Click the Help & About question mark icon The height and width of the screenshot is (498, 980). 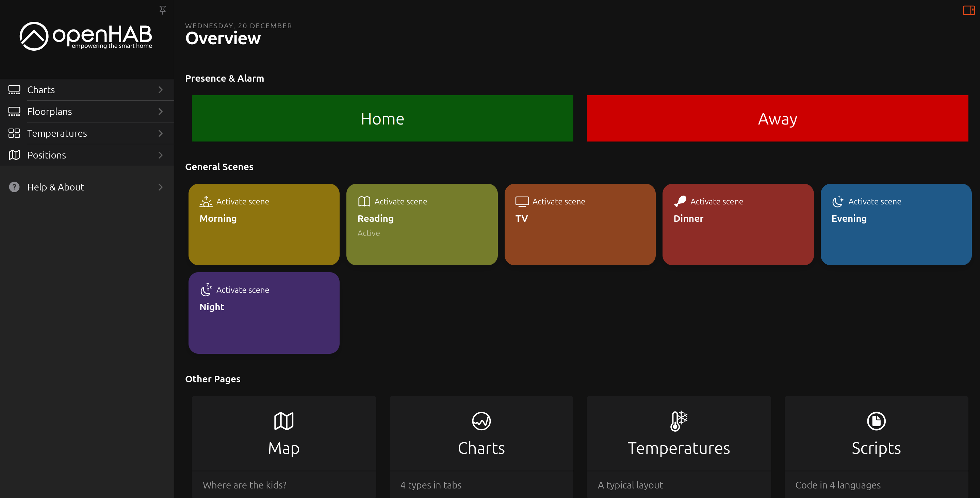[x=14, y=187]
